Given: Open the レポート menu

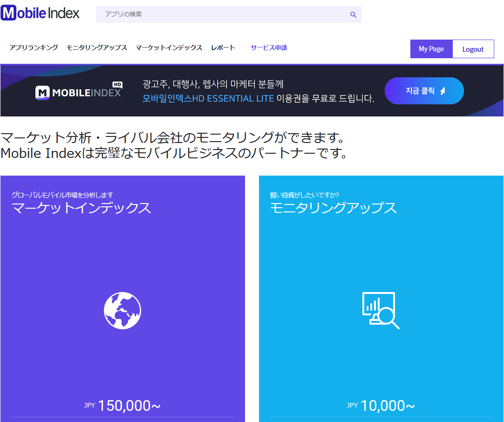Looking at the screenshot, I should click(223, 48).
